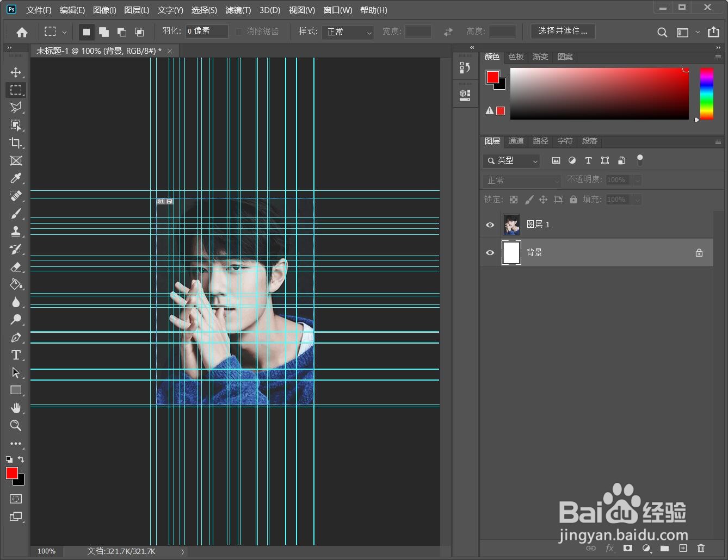Viewport: 728px width, 560px height.
Task: Open the 3D panel icon
Action: click(465, 95)
